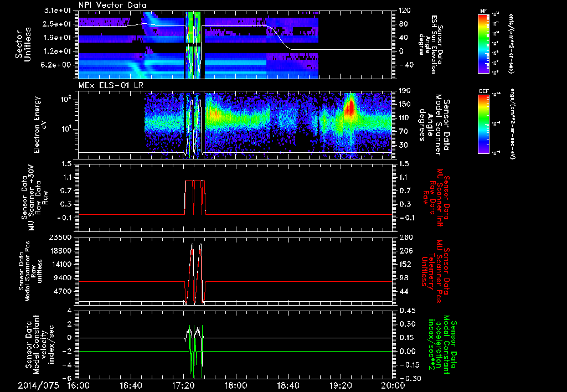567x392 pixels.
Task: Click the 16:40 time tick label
Action: click(131, 385)
